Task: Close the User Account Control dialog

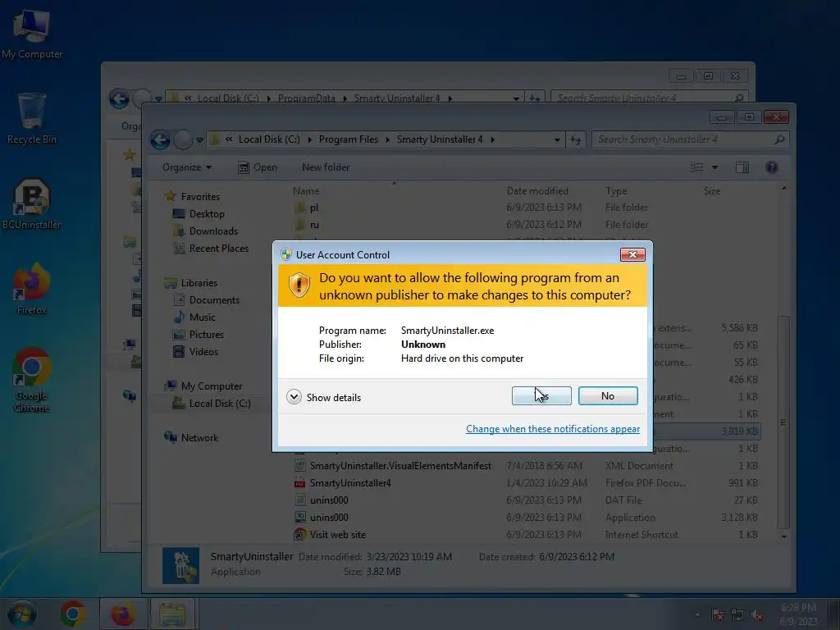Action: 632,254
